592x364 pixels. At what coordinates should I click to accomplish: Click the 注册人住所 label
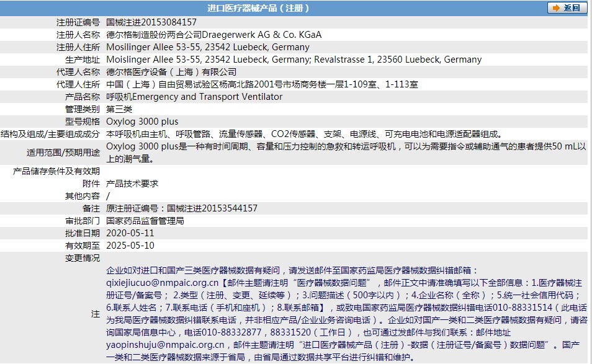[x=78, y=47]
